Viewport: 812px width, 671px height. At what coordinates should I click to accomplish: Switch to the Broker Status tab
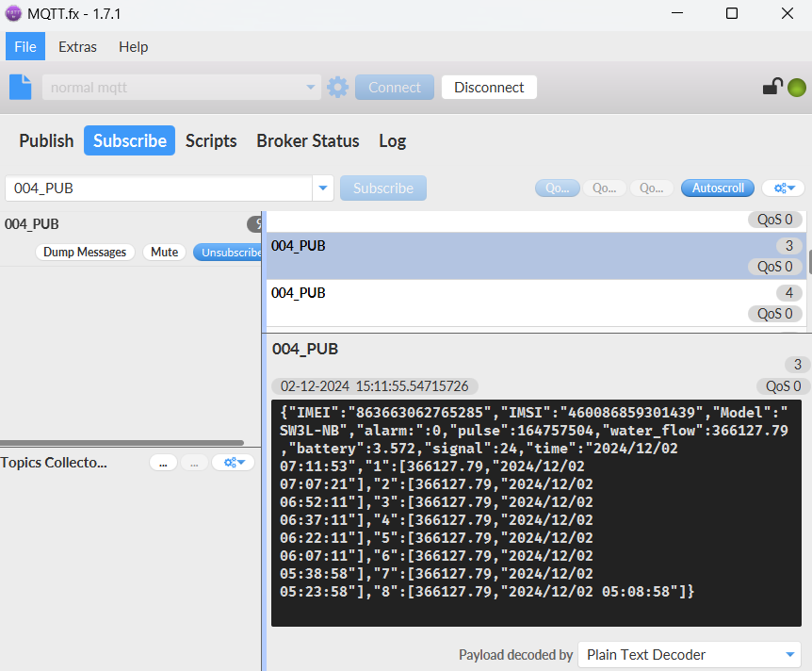(308, 141)
